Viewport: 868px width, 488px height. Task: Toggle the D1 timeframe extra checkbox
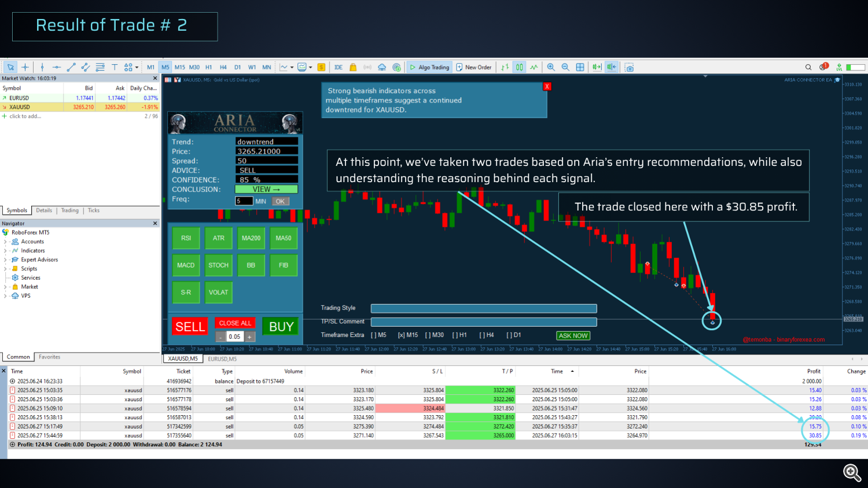click(x=514, y=335)
